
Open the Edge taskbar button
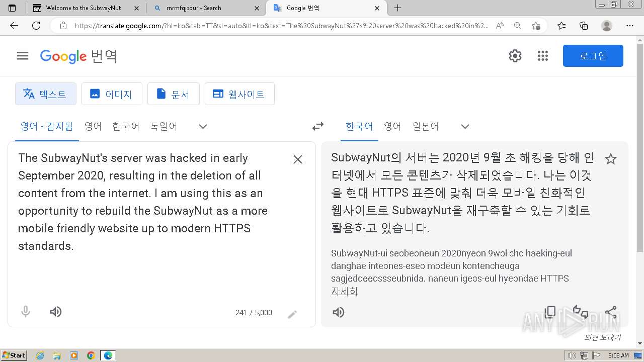click(x=108, y=355)
